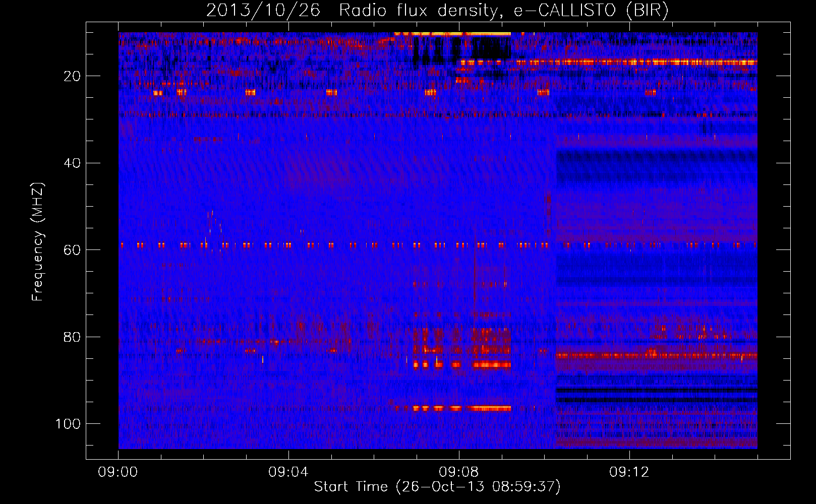816x504 pixels.
Task: Select the 40 MHz frequency tick label
Action: coord(72,163)
